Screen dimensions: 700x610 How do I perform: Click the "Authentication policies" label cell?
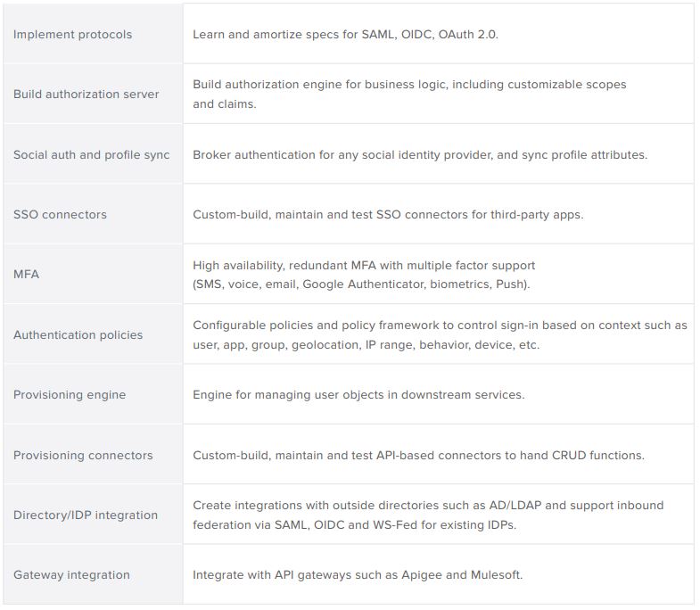click(x=78, y=335)
